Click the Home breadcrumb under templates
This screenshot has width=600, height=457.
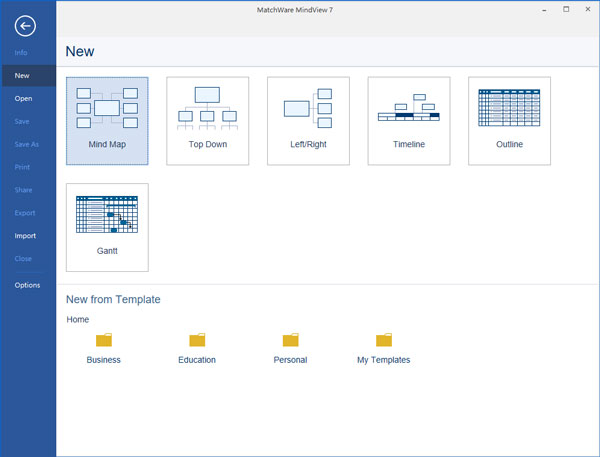pos(78,319)
